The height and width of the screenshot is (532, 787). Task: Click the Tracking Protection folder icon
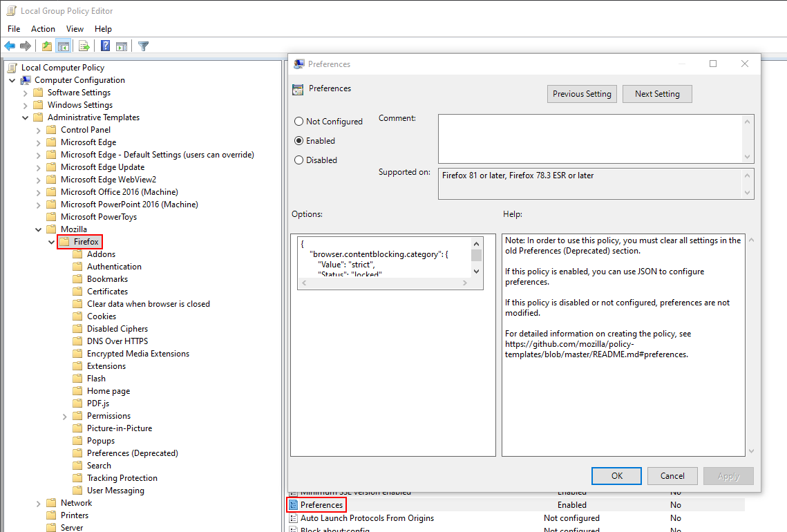[x=77, y=478]
